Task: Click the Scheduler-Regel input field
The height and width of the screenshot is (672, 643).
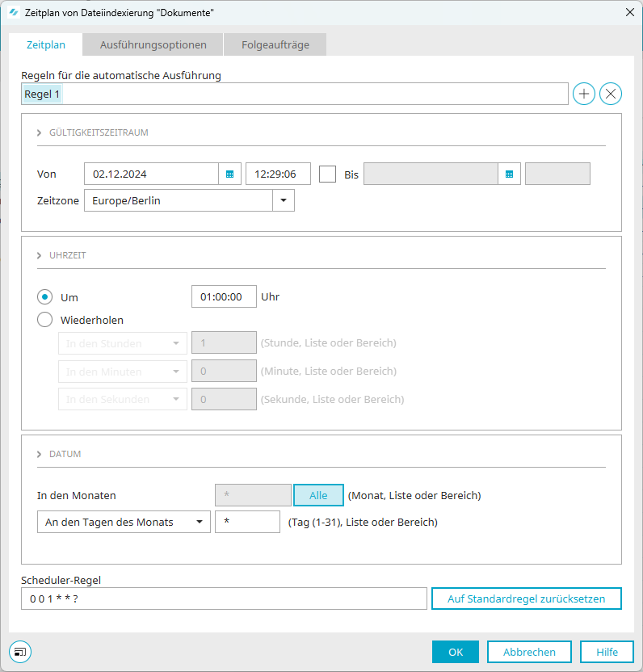Action: 224,598
